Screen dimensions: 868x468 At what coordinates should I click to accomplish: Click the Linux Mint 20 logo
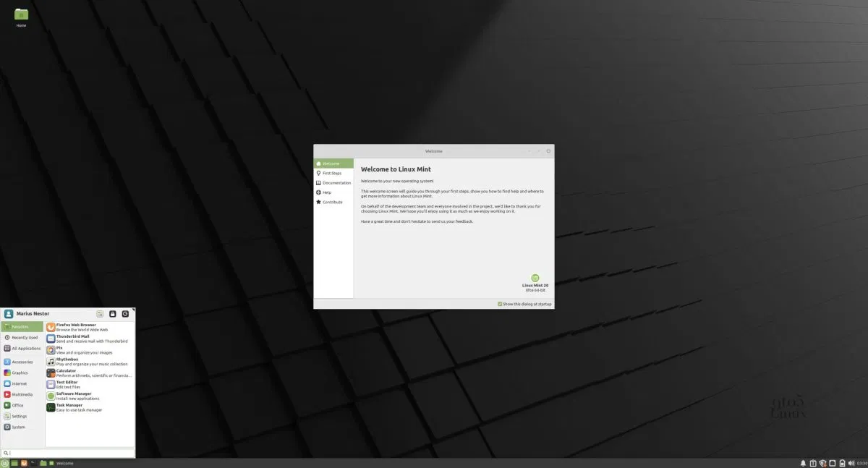click(535, 278)
